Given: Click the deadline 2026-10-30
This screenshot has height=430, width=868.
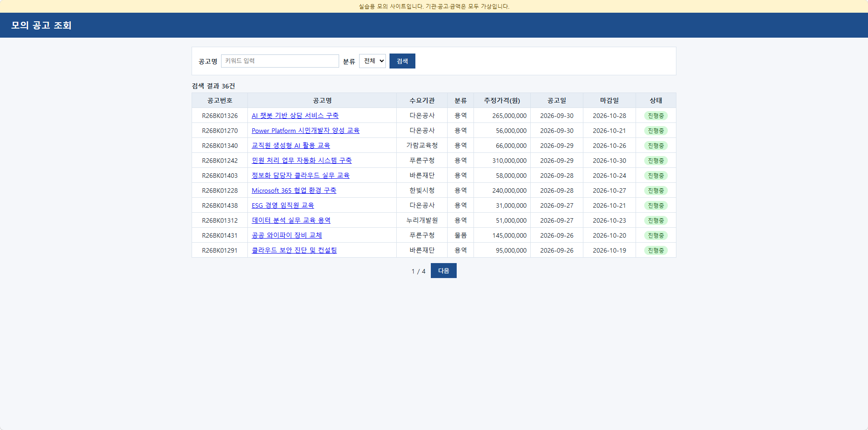Looking at the screenshot, I should [x=609, y=161].
